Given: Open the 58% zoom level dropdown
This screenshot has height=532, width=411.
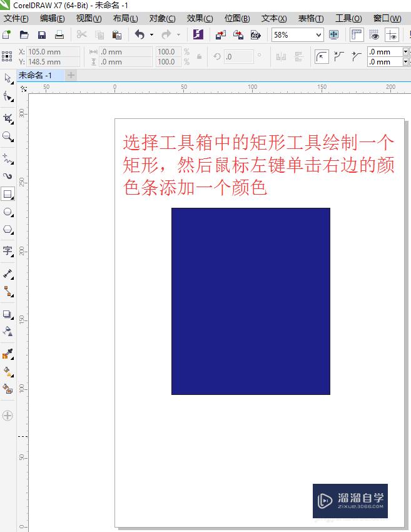Looking at the screenshot, I should [x=318, y=34].
